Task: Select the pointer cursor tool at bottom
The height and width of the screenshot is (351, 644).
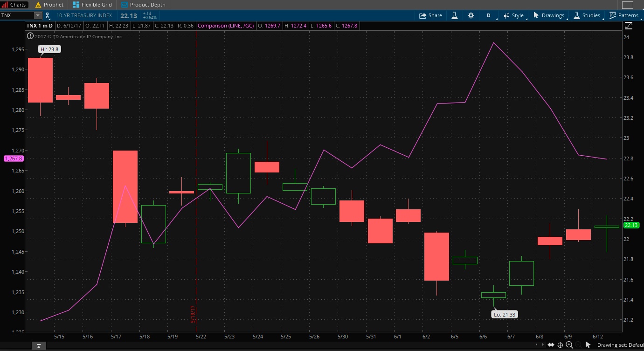Action: 588,345
